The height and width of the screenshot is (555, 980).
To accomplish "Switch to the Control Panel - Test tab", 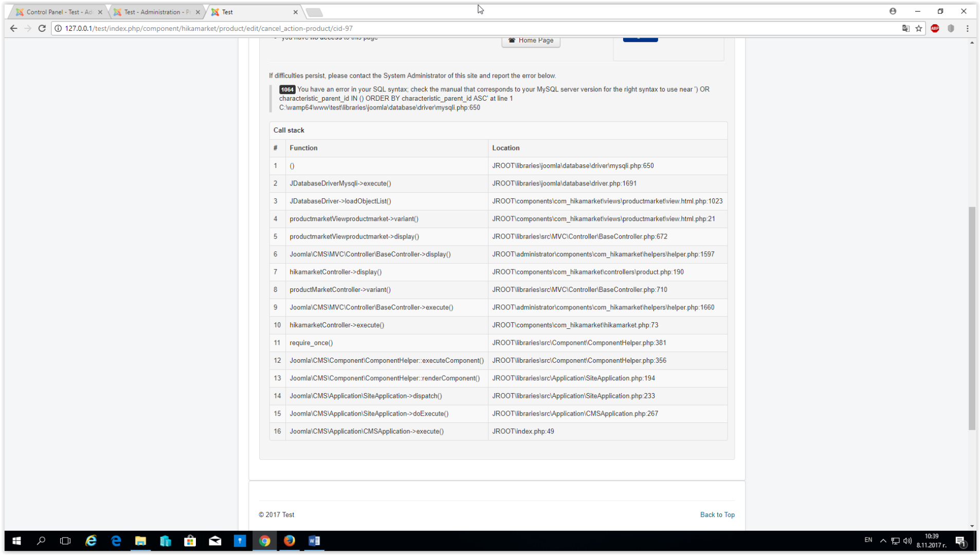I will pyautogui.click(x=58, y=12).
